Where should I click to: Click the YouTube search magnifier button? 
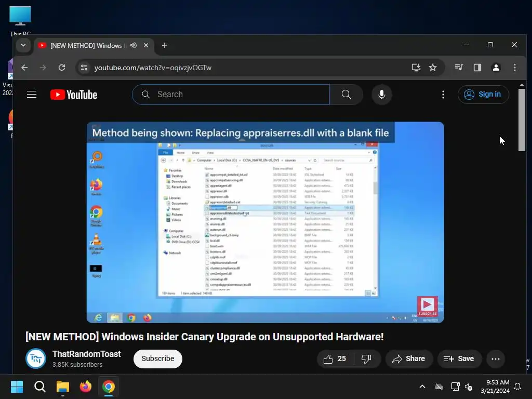tap(347, 95)
